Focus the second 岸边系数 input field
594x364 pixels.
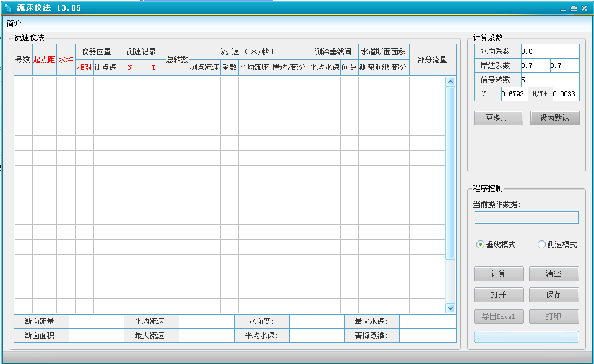tap(564, 66)
